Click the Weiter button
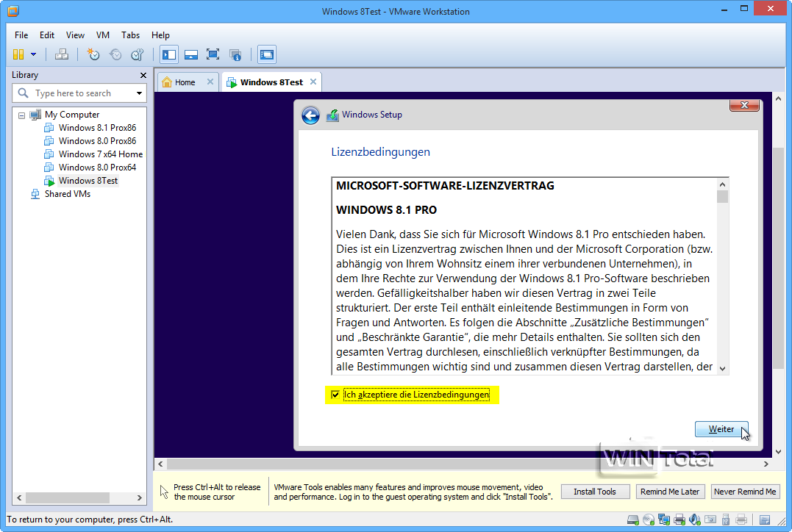Viewport: 792px width, 532px height. (721, 429)
